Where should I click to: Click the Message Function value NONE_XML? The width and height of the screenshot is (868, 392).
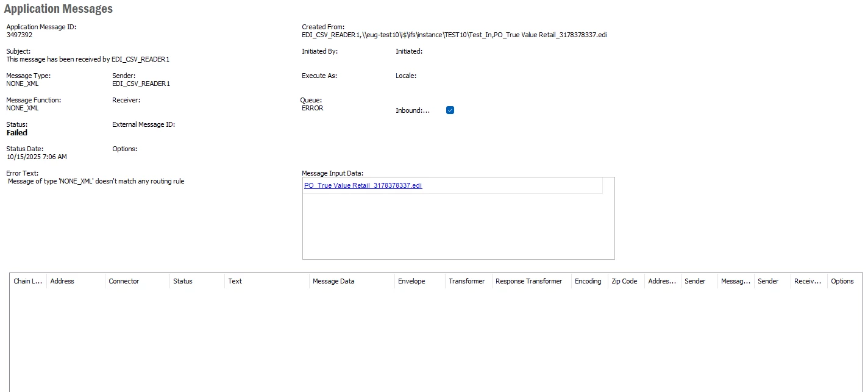23,109
